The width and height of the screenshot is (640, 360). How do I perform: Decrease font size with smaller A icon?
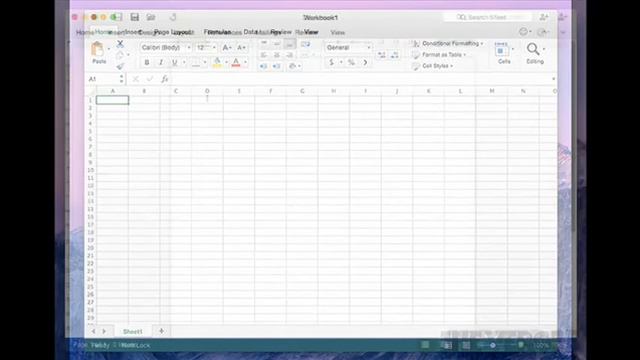pyautogui.click(x=241, y=48)
